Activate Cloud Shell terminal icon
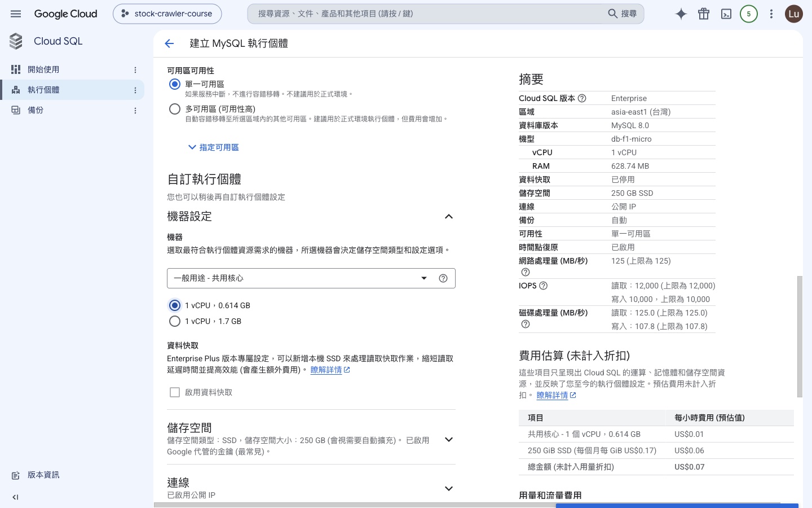This screenshot has width=812, height=508. (x=726, y=14)
